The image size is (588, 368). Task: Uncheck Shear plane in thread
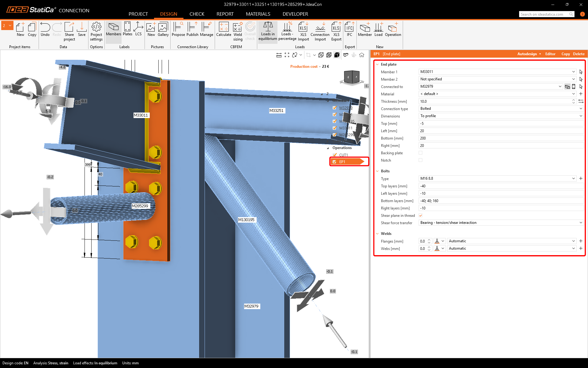coord(420,215)
